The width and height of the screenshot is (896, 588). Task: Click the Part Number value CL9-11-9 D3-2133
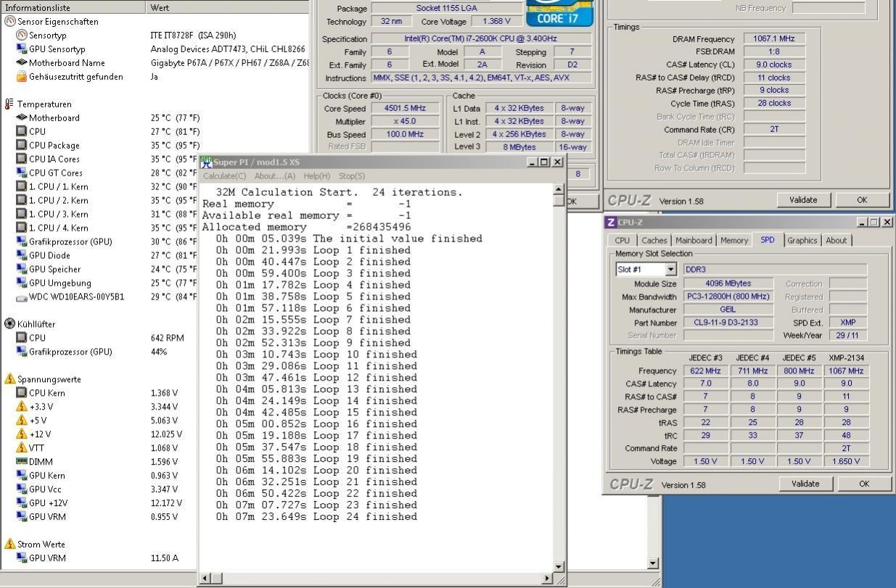point(728,323)
